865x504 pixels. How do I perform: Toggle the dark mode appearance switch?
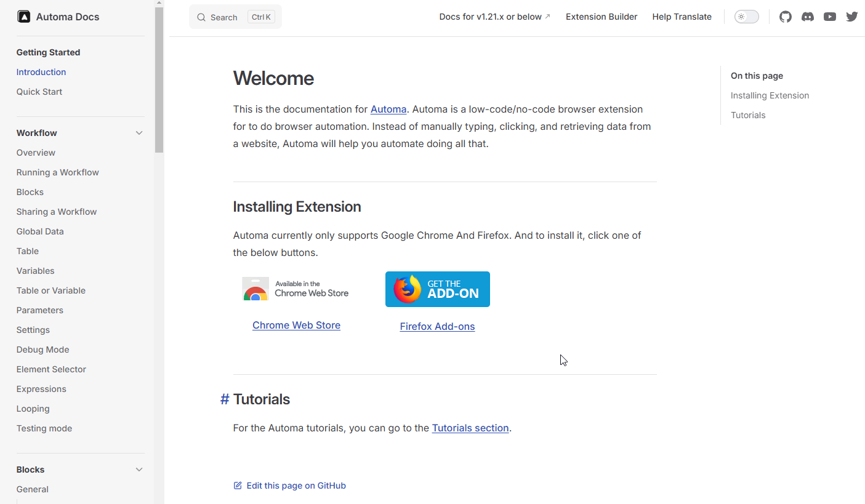click(746, 17)
